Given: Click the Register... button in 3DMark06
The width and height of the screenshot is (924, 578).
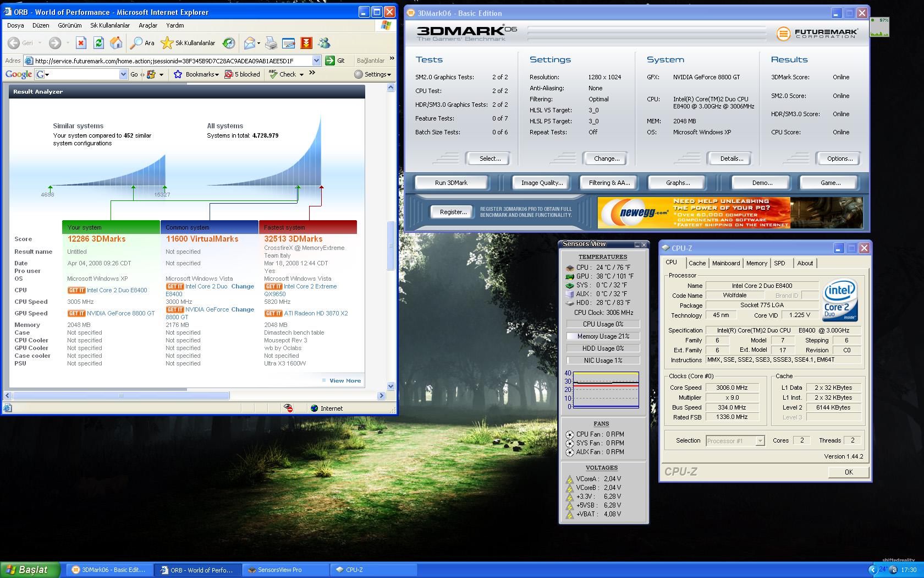Looking at the screenshot, I should (x=453, y=211).
